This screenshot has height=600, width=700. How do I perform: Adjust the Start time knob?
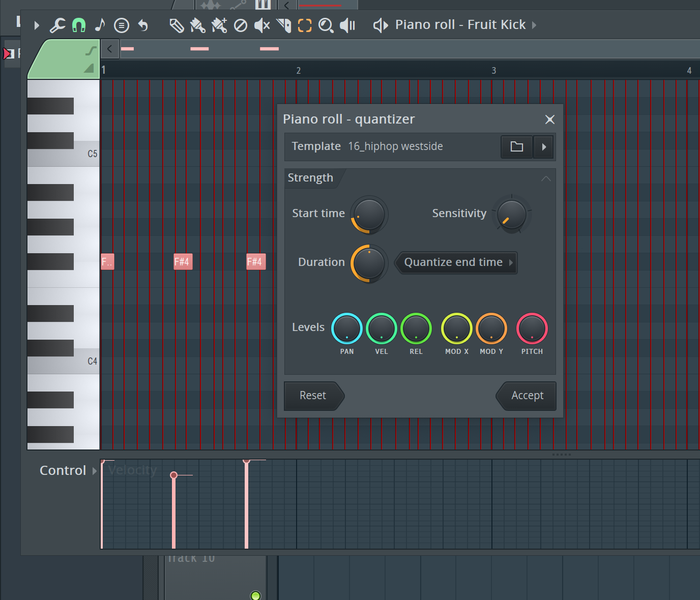click(x=369, y=215)
